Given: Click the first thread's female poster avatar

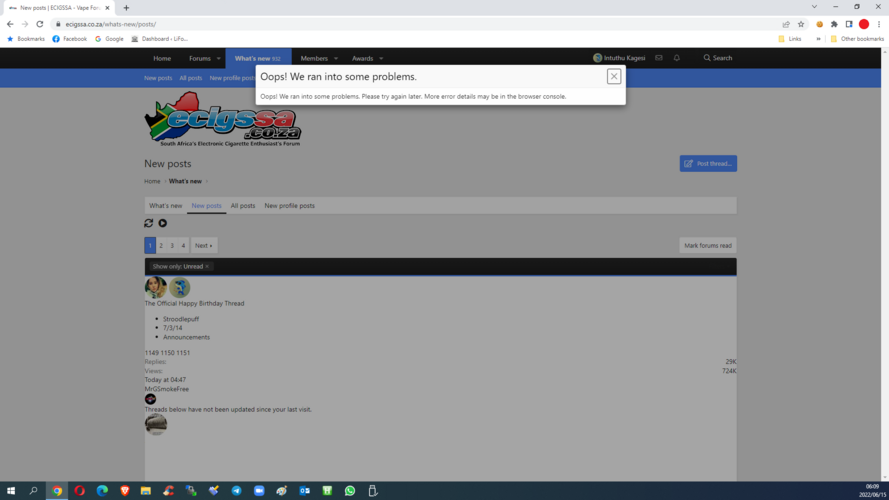Looking at the screenshot, I should pyautogui.click(x=155, y=287).
